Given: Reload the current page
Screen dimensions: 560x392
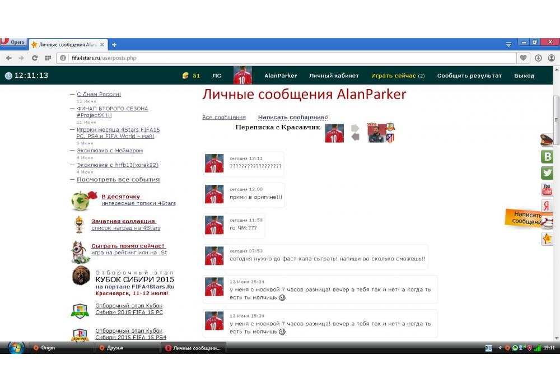Looking at the screenshot, I should pyautogui.click(x=35, y=58).
